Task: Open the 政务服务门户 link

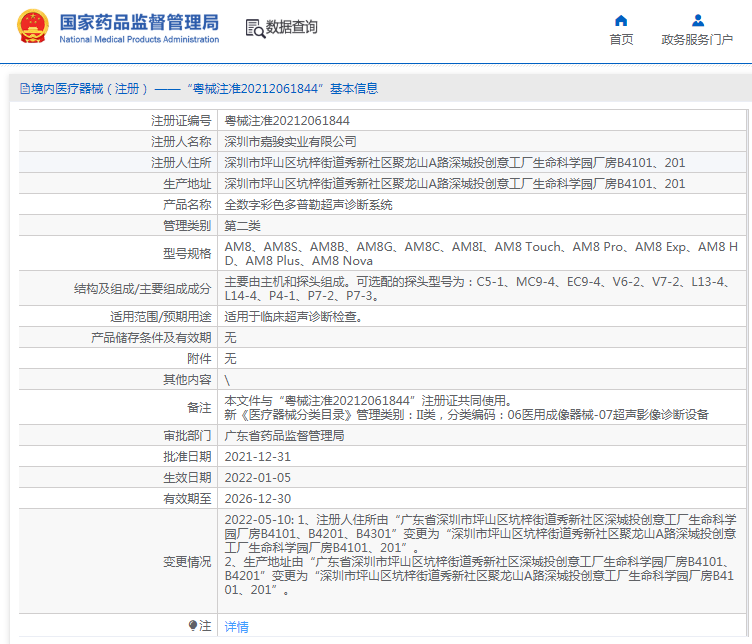Action: [x=697, y=39]
